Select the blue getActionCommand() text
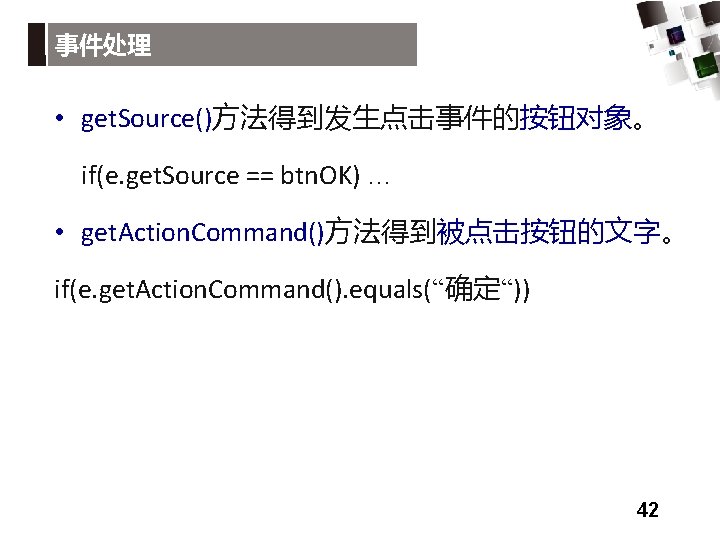 (202, 233)
